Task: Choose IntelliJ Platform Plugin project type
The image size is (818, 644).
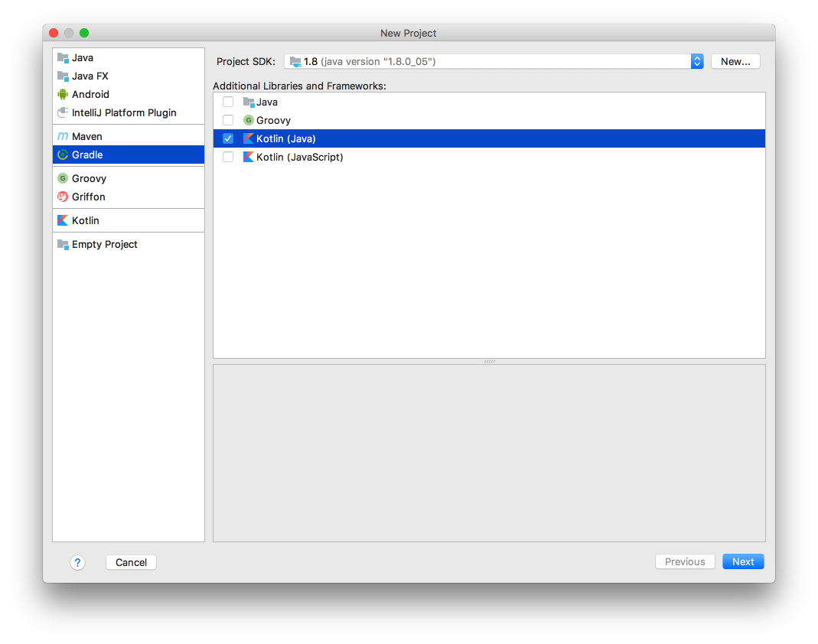Action: coord(129,112)
